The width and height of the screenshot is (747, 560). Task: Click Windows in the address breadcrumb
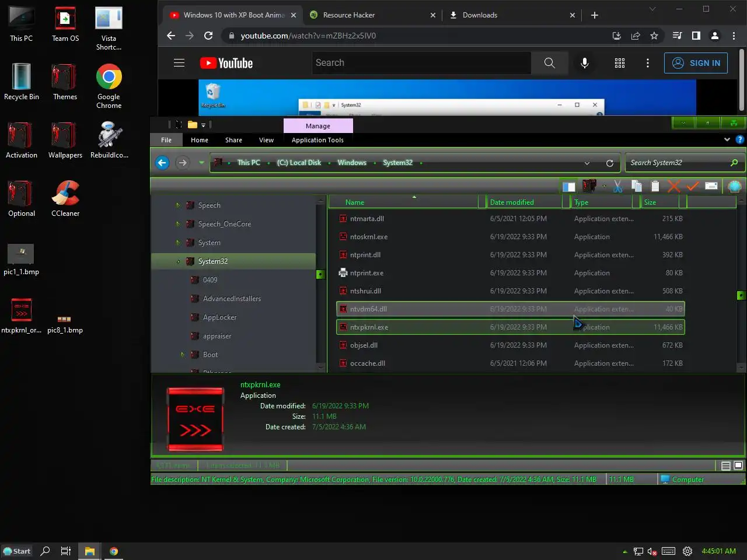pos(352,163)
